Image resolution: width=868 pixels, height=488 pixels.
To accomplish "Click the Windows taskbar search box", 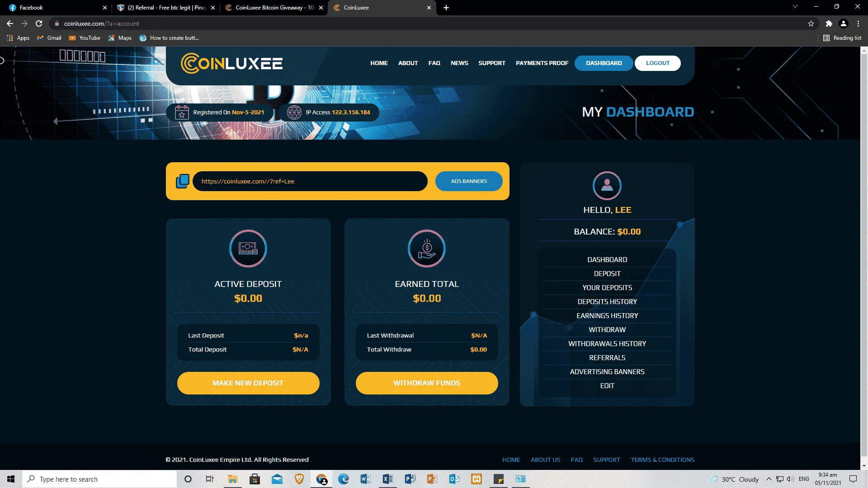I will tap(99, 479).
